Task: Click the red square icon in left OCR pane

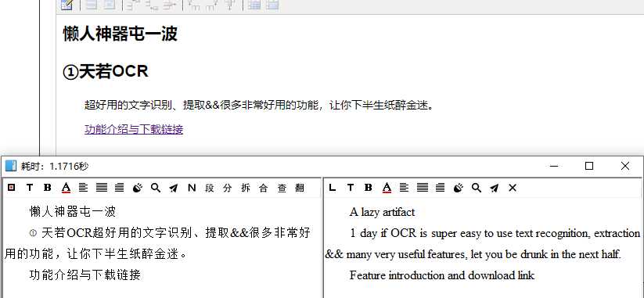Action: click(12, 188)
